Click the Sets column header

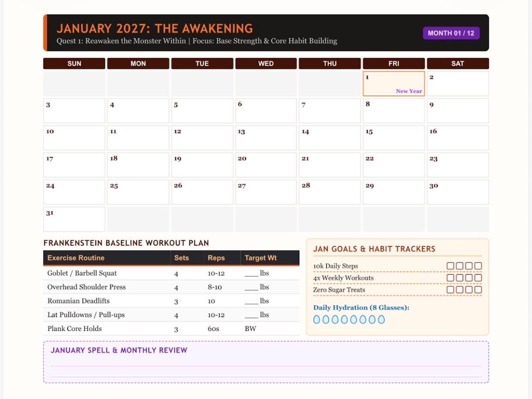click(186, 258)
